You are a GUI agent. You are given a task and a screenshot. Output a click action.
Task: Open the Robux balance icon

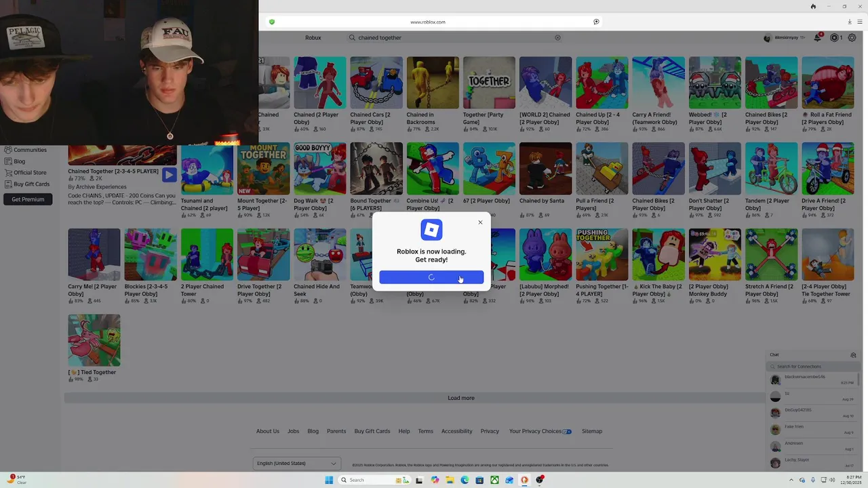(x=835, y=38)
